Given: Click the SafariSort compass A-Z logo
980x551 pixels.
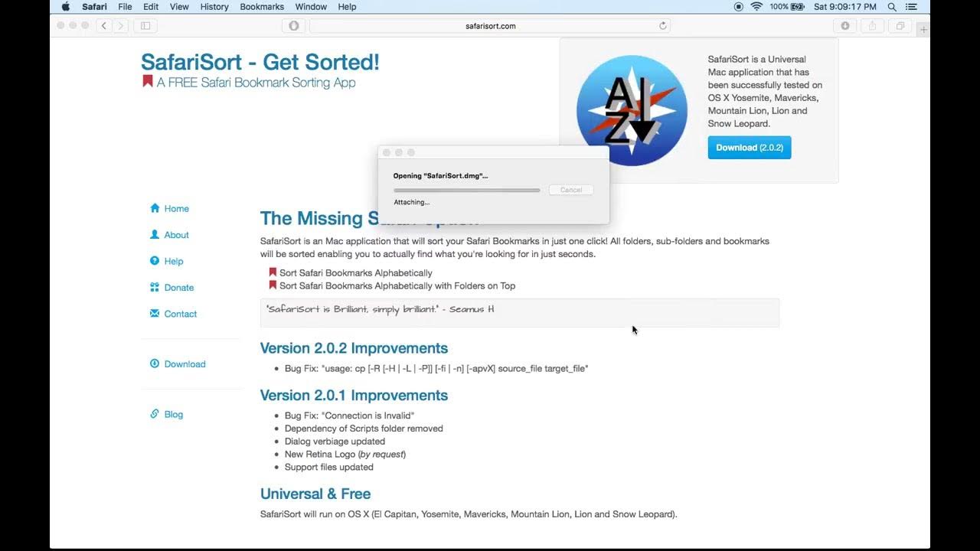Looking at the screenshot, I should (632, 111).
